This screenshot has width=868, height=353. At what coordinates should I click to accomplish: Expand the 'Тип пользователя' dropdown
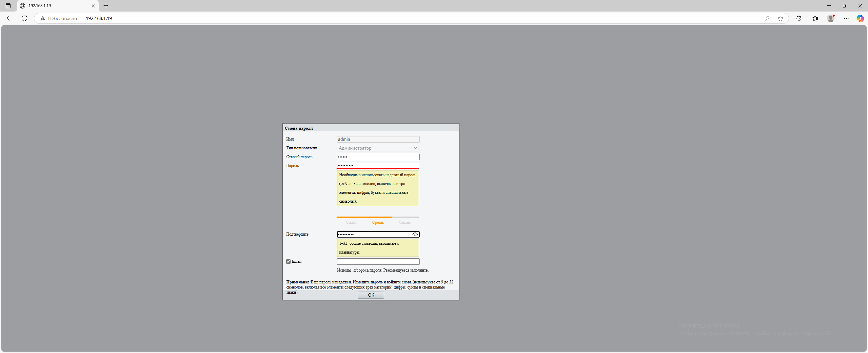(x=378, y=148)
